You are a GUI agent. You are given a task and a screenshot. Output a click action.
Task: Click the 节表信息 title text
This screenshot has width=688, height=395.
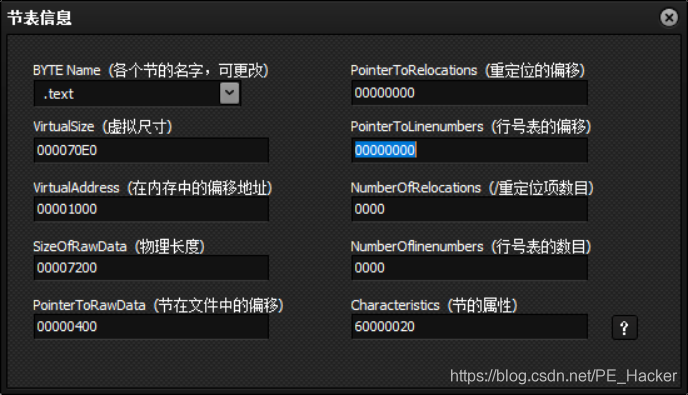click(39, 18)
